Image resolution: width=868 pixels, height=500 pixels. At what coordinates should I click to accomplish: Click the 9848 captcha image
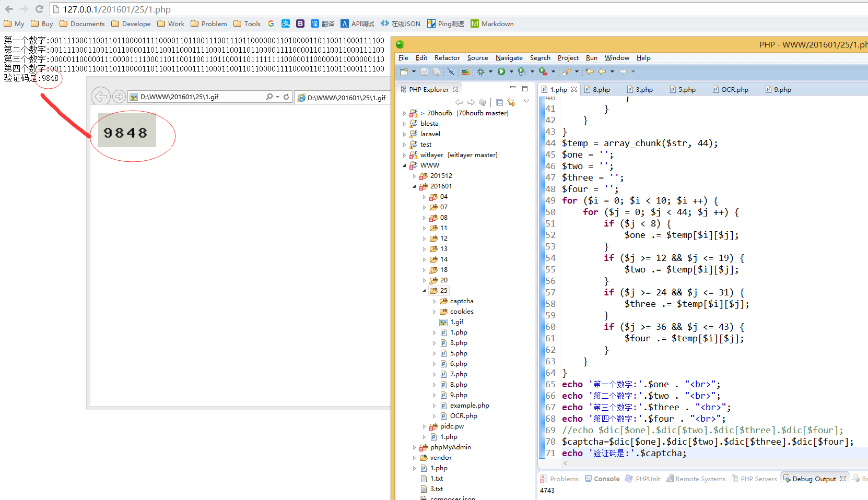pos(127,130)
